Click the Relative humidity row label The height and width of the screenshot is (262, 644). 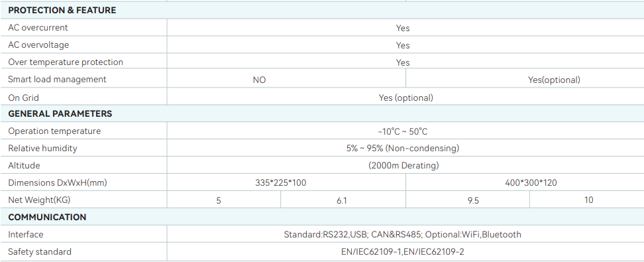42,149
